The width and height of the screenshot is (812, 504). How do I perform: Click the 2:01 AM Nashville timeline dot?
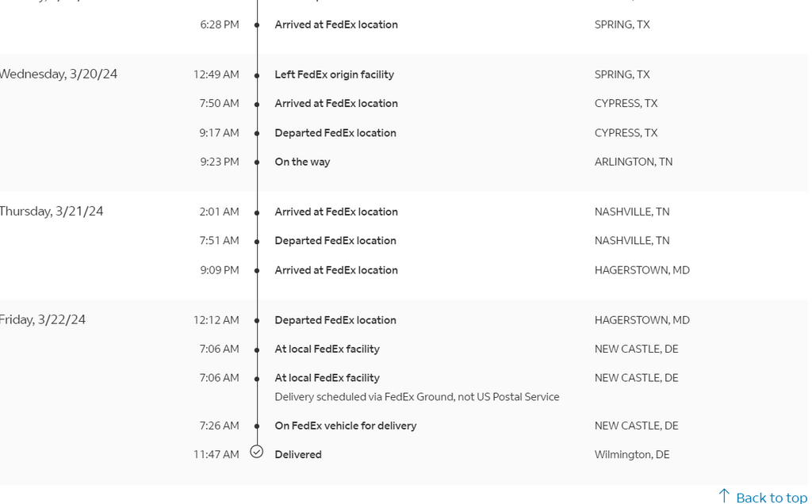coord(257,212)
